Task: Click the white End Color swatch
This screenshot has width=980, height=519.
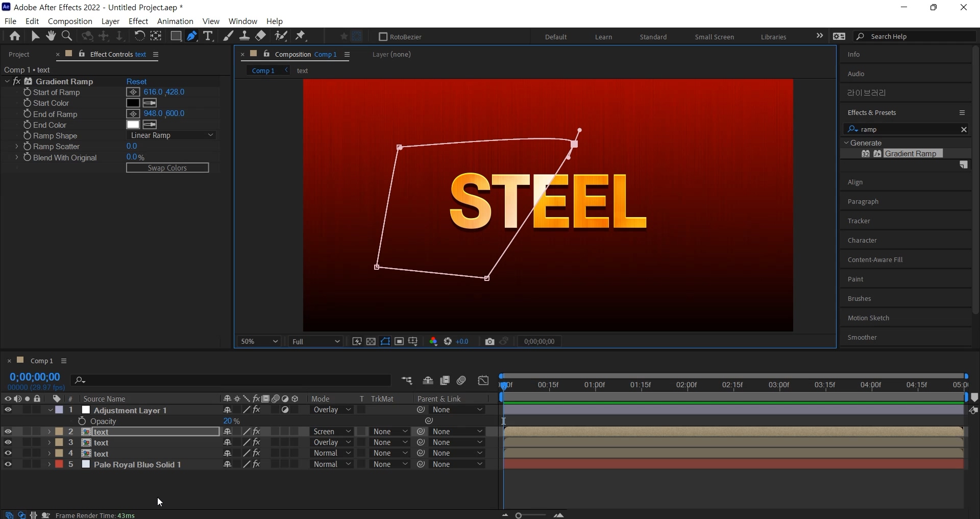Action: [x=133, y=125]
